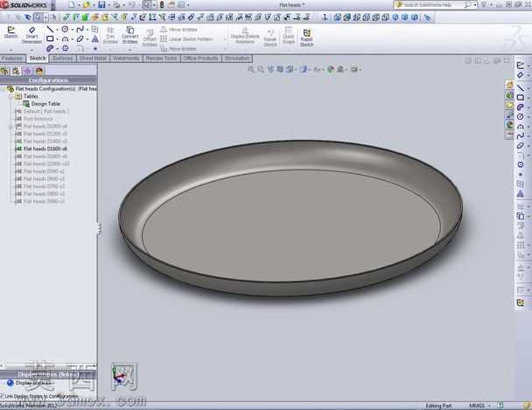Select Rectangle tool on right-side sketch toolbar
532x410 pixels.
pos(520,98)
